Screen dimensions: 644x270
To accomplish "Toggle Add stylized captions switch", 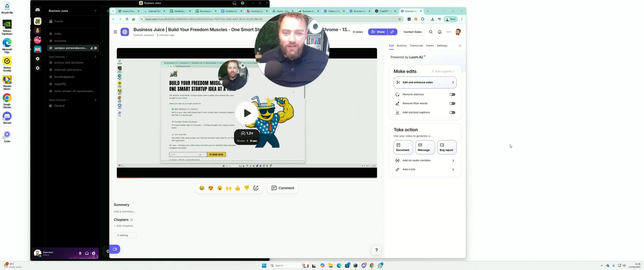I will 452,112.
